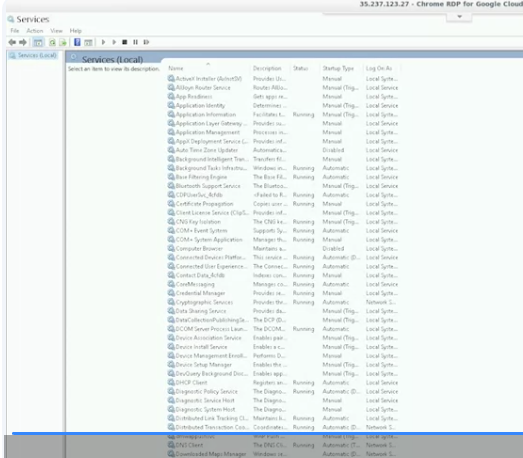
Task: Click the Back arrow toolbar icon
Action: tap(12, 42)
